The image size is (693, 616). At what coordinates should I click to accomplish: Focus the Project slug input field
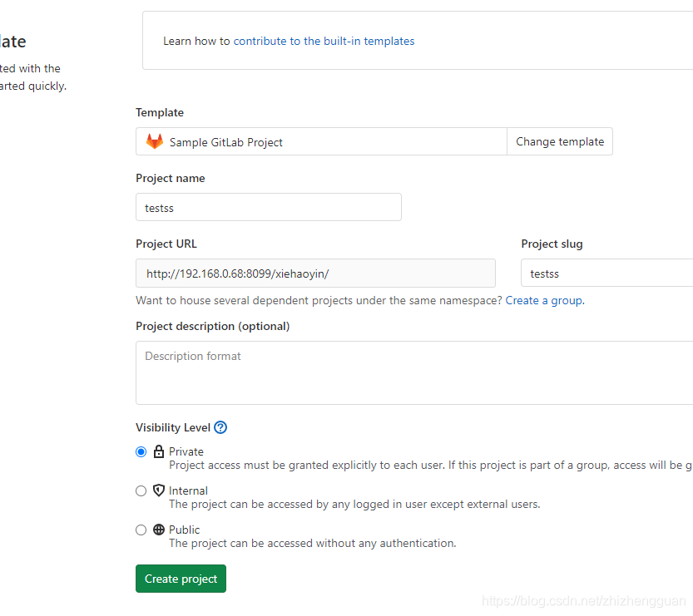tap(606, 273)
